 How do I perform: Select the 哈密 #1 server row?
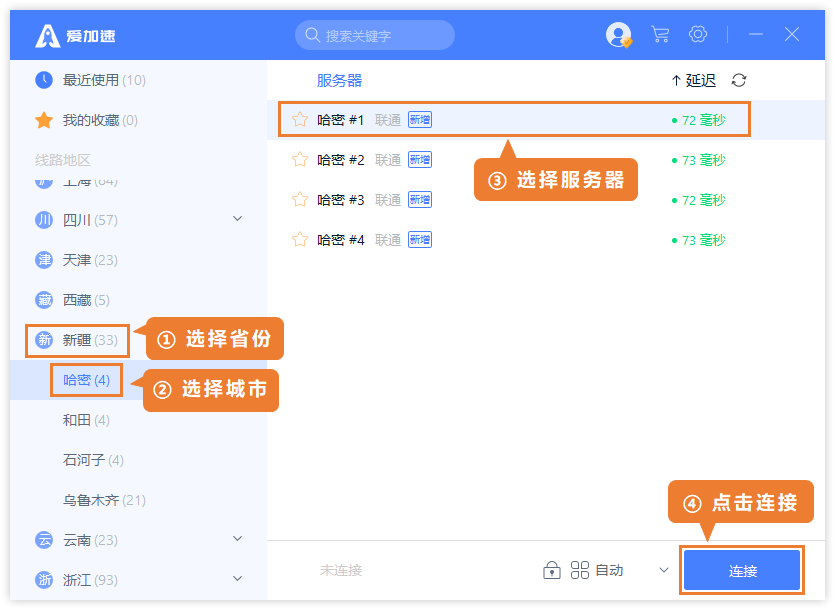click(546, 120)
